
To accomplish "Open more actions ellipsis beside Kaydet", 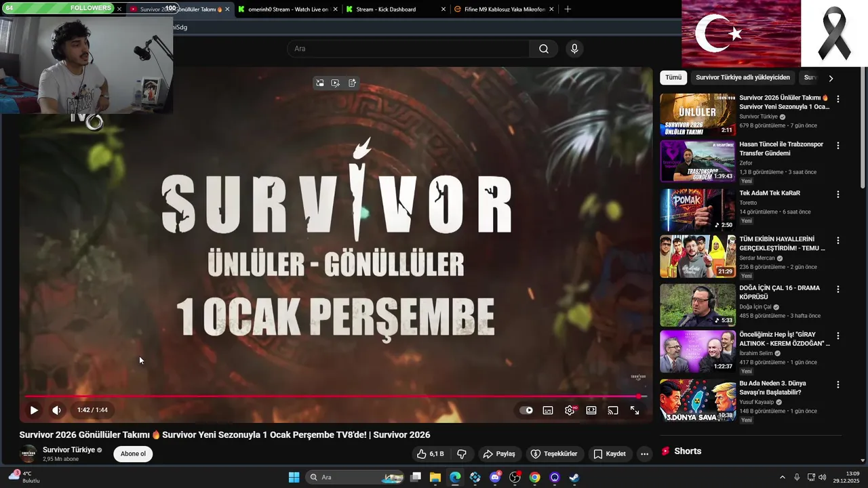I will click(x=645, y=454).
